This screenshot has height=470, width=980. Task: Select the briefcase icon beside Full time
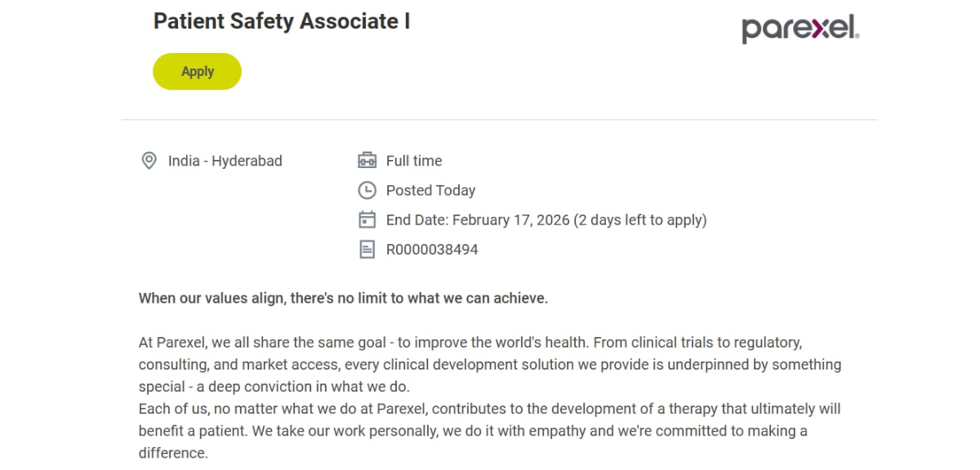[367, 160]
